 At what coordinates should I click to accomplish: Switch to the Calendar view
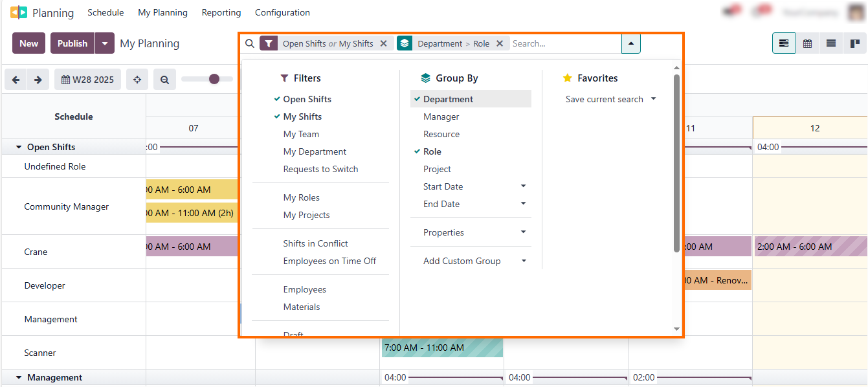807,43
